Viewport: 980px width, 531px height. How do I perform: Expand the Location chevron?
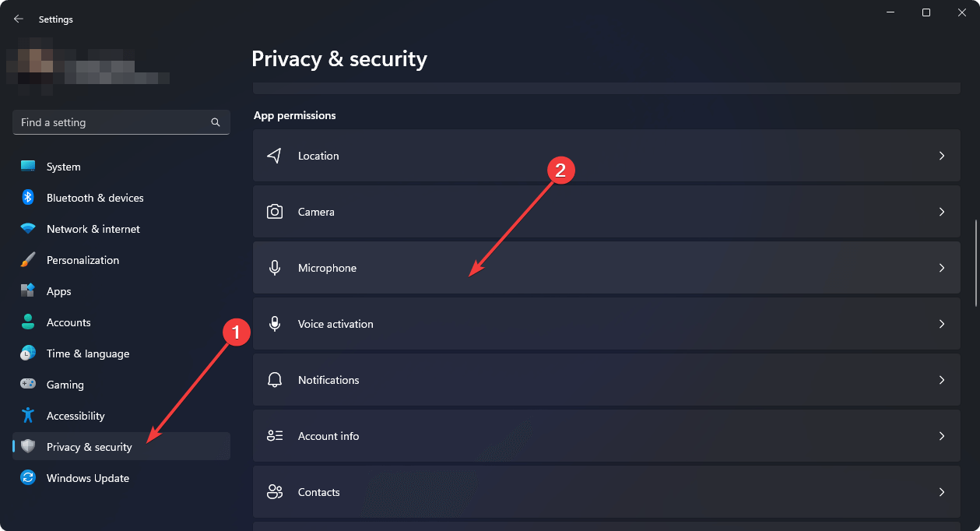pos(942,156)
